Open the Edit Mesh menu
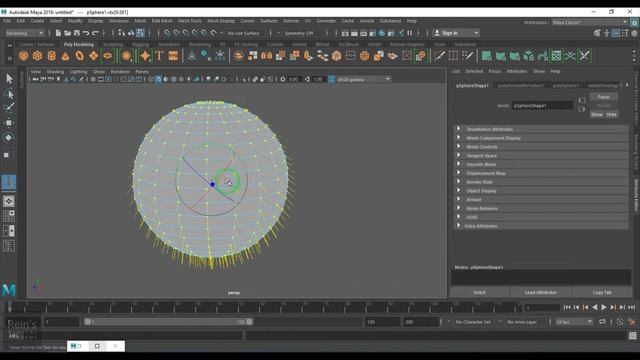 tap(162, 21)
